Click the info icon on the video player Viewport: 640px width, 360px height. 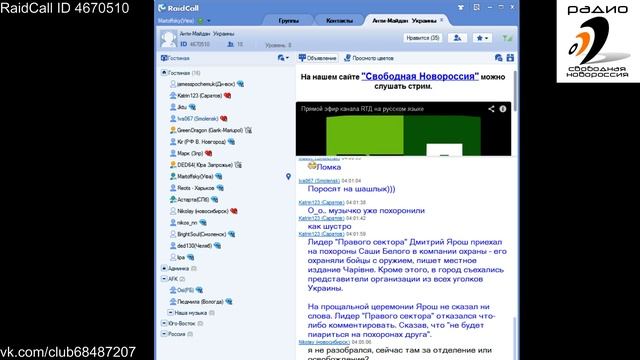[503, 109]
